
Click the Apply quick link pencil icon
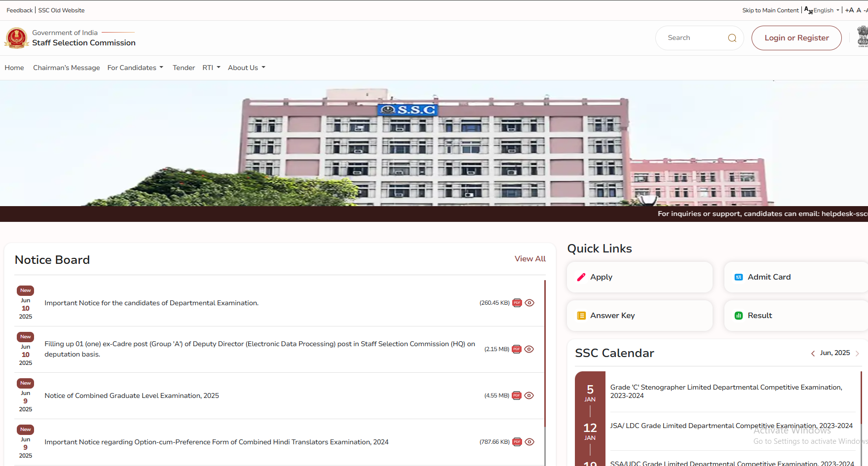(581, 277)
